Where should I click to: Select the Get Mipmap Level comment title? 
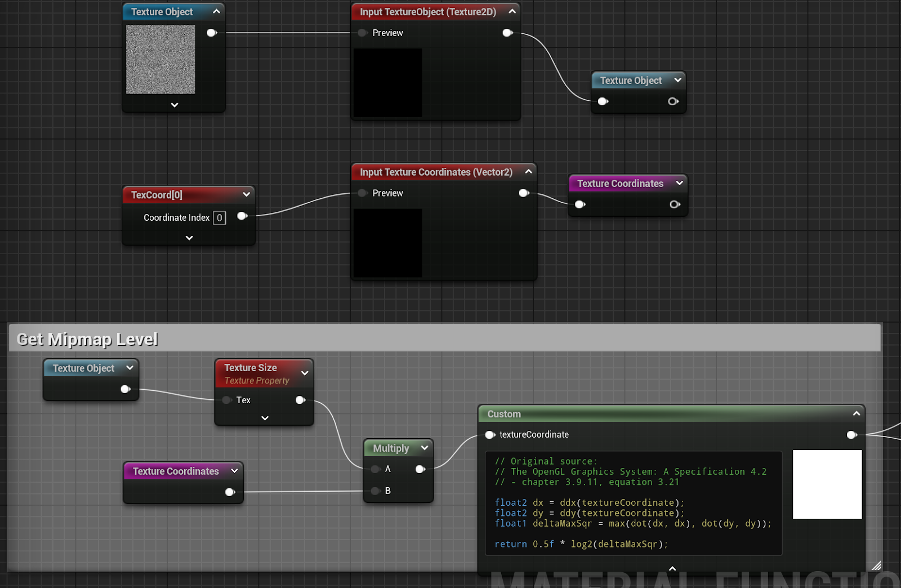tap(87, 339)
